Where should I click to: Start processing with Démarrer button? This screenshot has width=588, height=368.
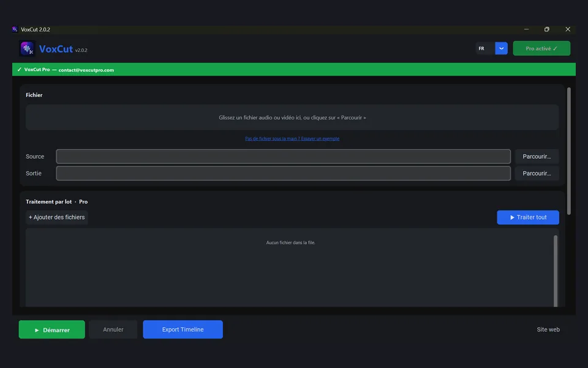[51, 330]
